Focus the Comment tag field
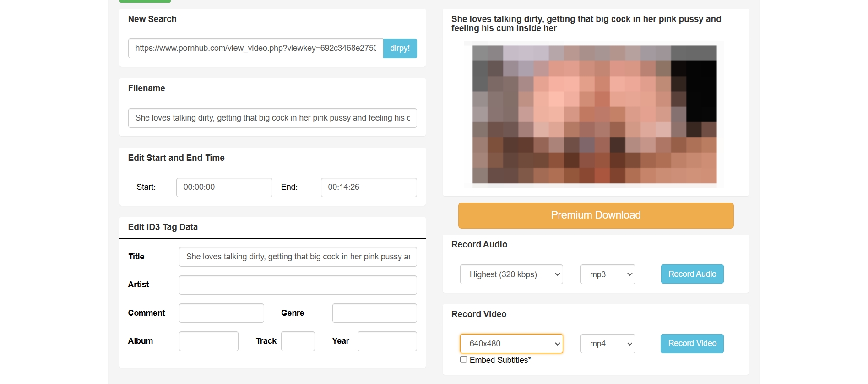The height and width of the screenshot is (384, 868). (x=221, y=313)
